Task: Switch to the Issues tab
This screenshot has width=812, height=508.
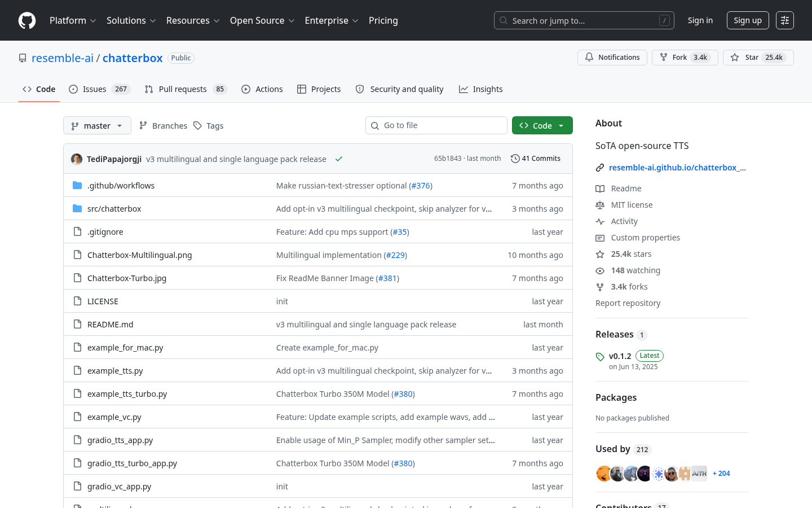Action: coord(99,89)
